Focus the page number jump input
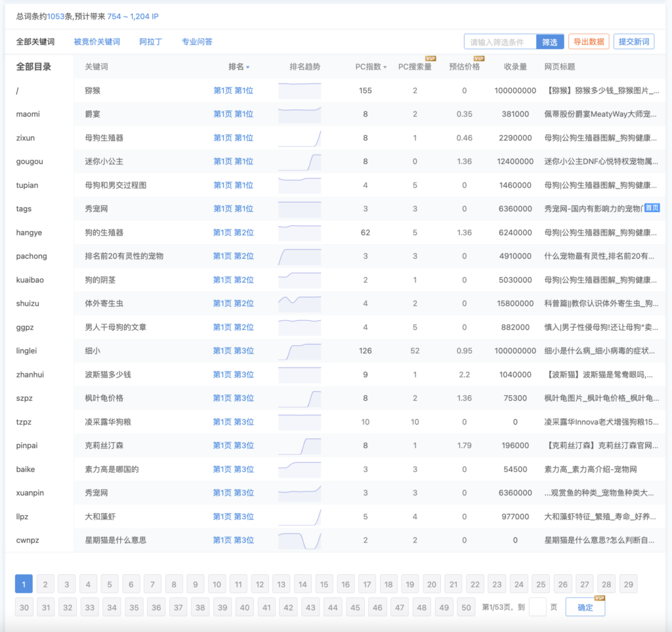 coord(537,607)
